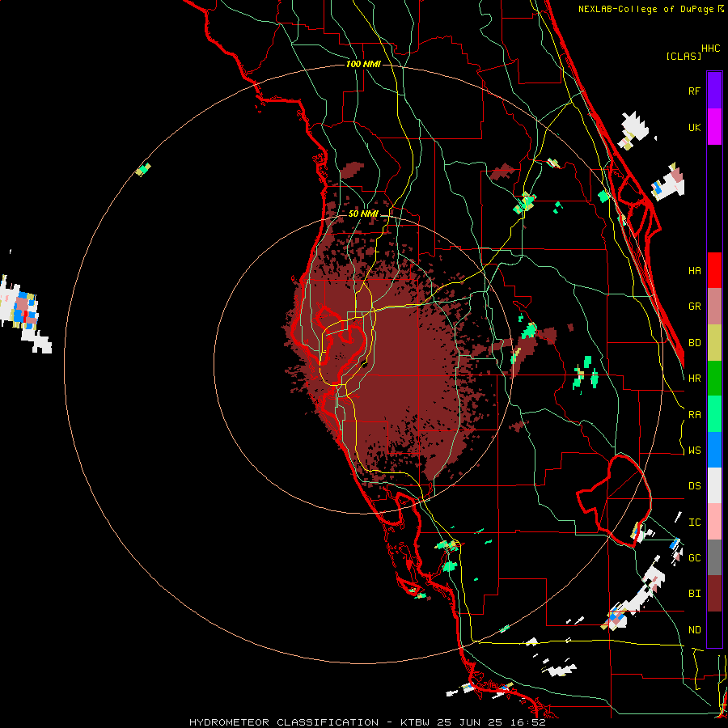Click the WS legend label
728x728 pixels.
point(694,451)
